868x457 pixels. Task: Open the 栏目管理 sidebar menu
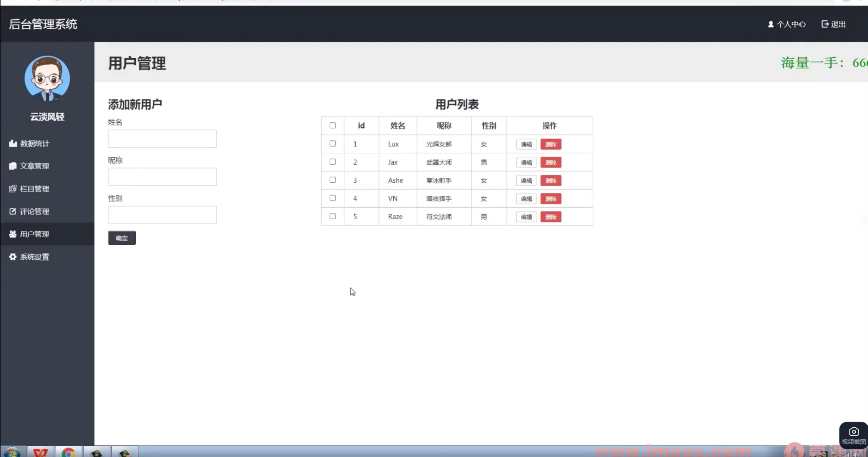coord(47,188)
